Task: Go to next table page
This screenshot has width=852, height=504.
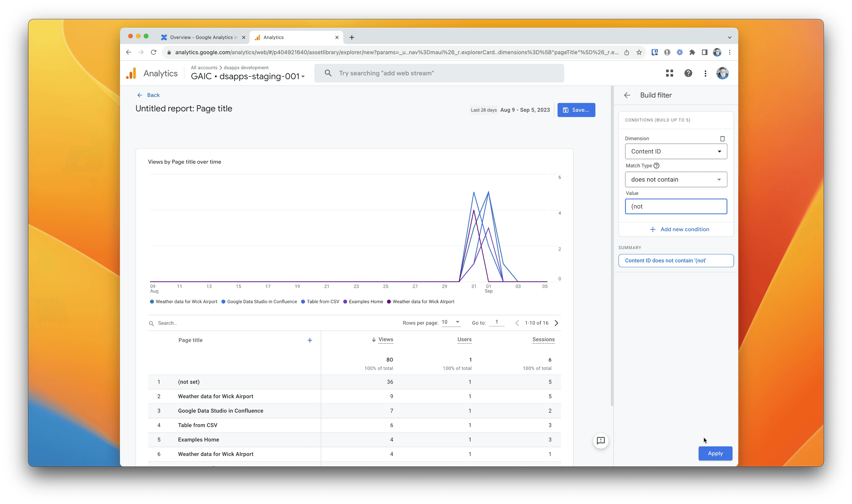Action: [x=556, y=323]
